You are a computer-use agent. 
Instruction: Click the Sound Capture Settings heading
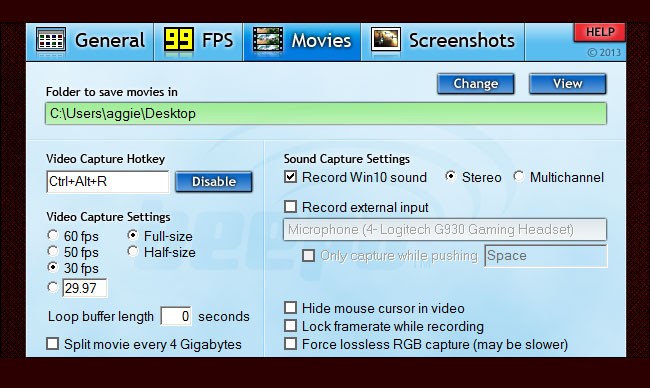(347, 159)
